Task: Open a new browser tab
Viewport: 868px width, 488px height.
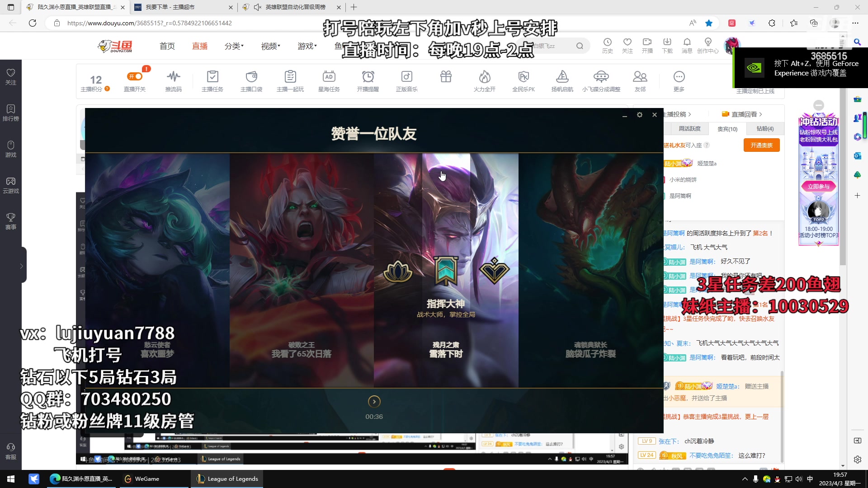Action: point(354,7)
